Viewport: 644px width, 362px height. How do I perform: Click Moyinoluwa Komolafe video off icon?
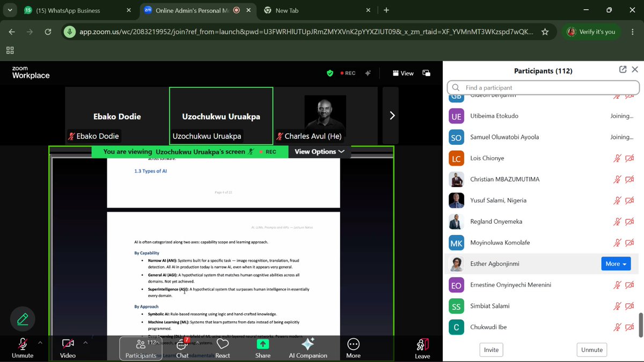coord(630,242)
